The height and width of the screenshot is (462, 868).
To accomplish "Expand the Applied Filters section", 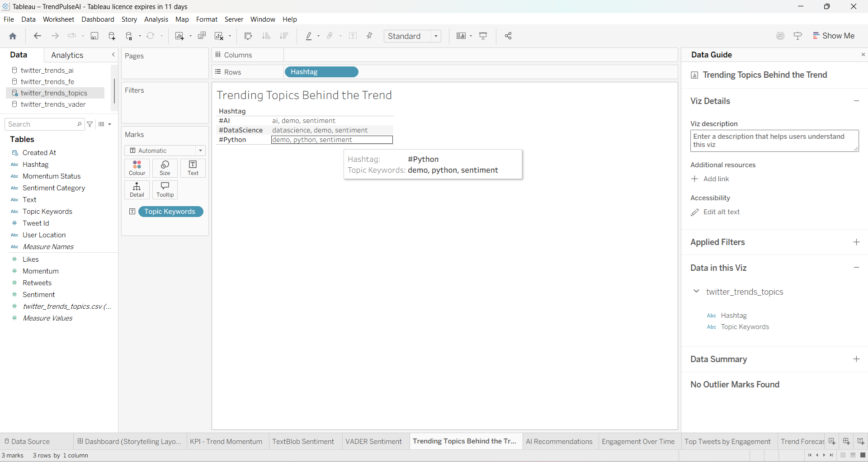I will pyautogui.click(x=856, y=242).
